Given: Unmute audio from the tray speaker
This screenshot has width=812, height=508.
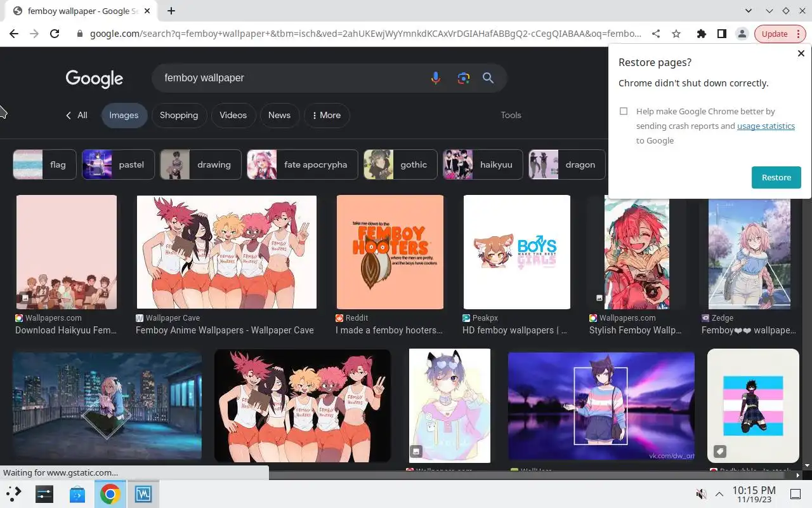Looking at the screenshot, I should pos(701,494).
